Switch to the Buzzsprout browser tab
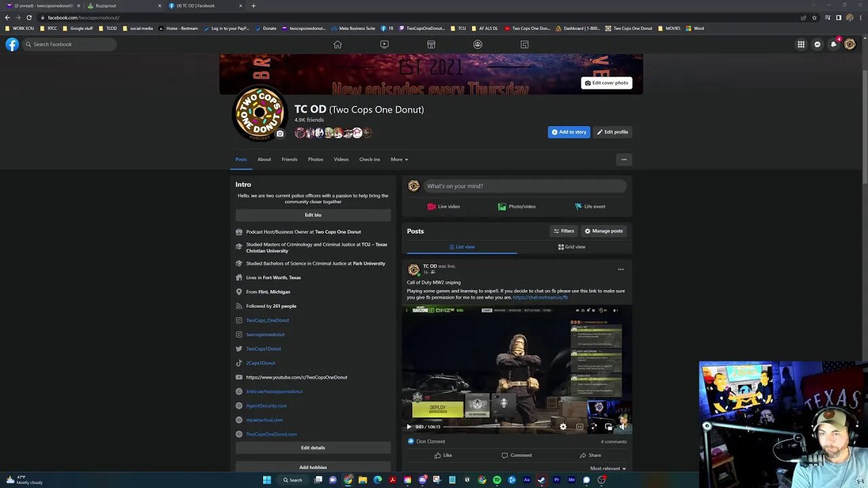This screenshot has width=868, height=488. pyautogui.click(x=124, y=5)
